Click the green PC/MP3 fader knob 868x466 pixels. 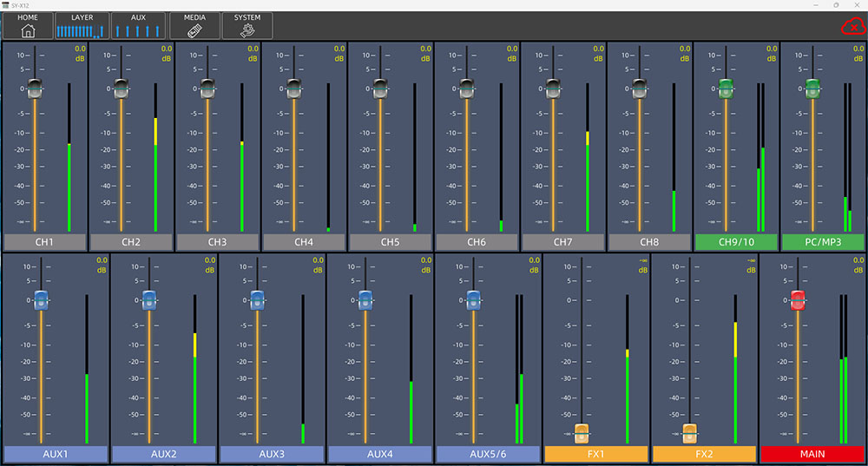click(x=812, y=89)
